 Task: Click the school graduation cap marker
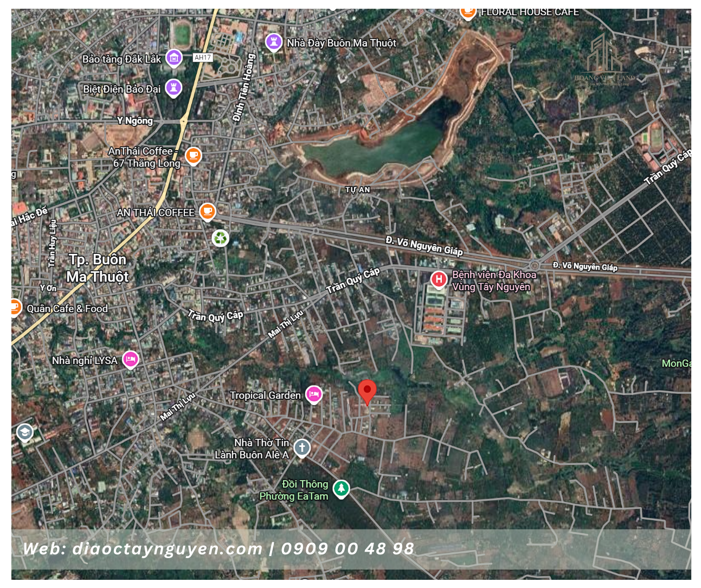[24, 432]
